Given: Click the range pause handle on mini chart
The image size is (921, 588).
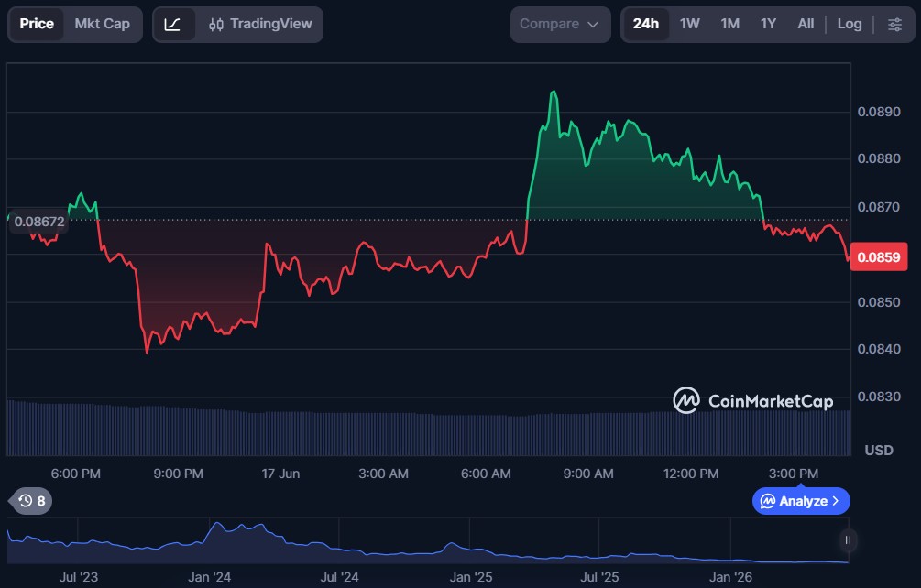Looking at the screenshot, I should [848, 539].
